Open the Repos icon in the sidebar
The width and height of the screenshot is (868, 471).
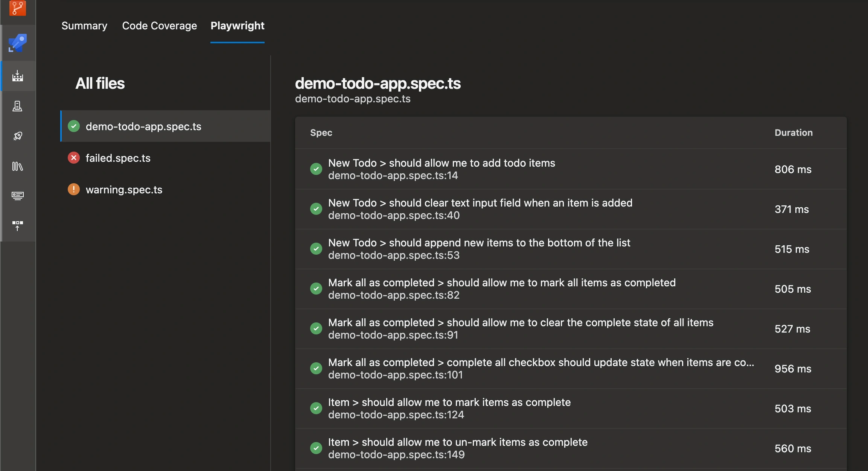click(x=18, y=8)
